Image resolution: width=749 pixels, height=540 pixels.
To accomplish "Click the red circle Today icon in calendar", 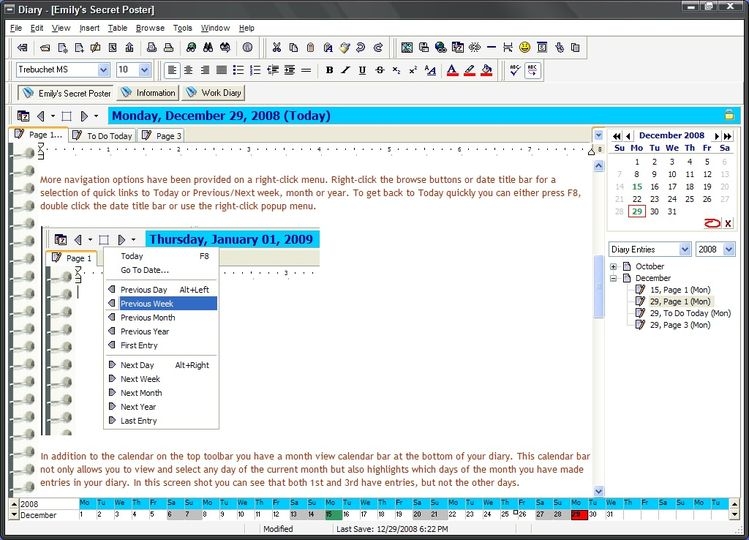I will [x=712, y=223].
